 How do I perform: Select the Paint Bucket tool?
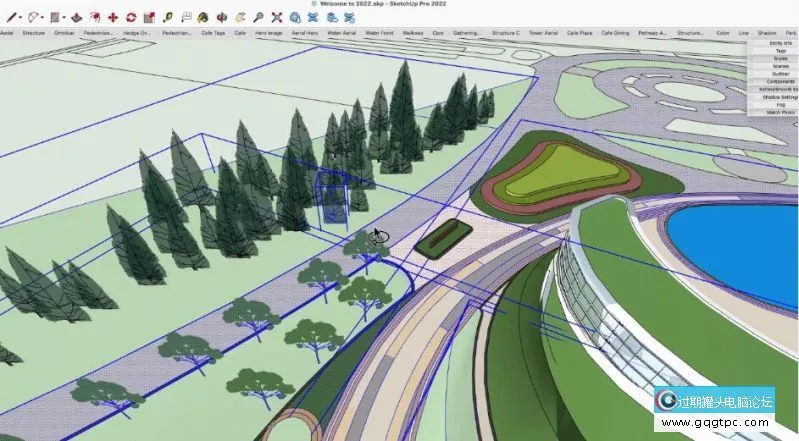(204, 17)
